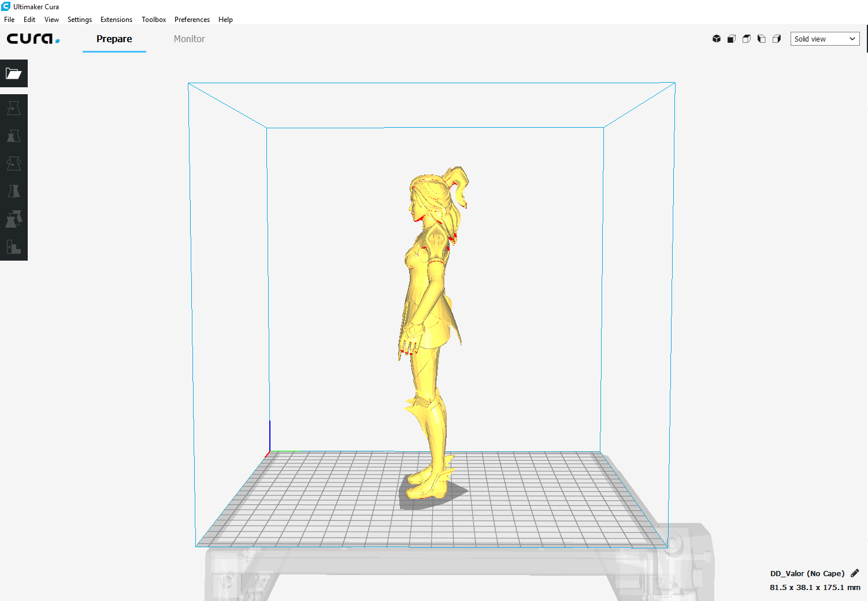868x601 pixels.
Task: Click the Cura logo
Action: tap(33, 39)
